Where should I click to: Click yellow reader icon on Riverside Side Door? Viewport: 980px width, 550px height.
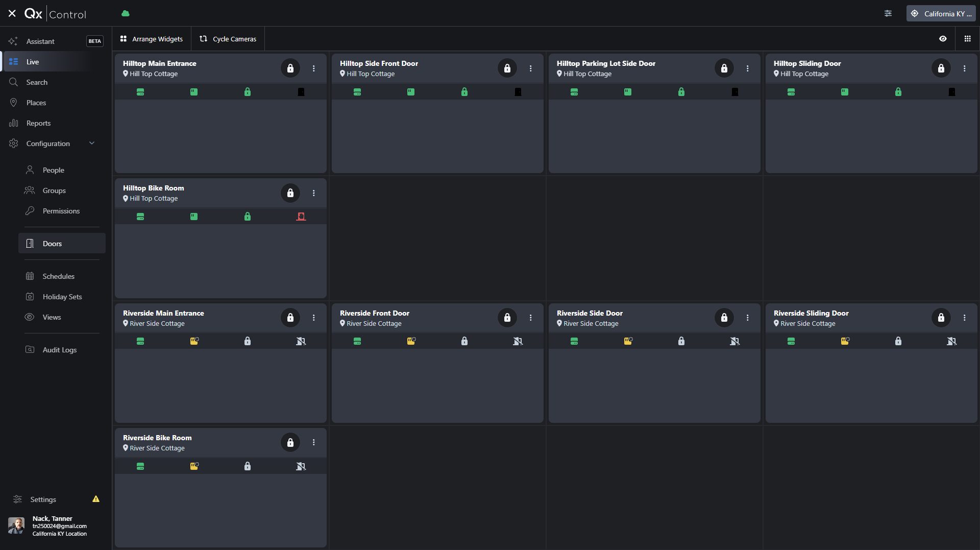[628, 341]
